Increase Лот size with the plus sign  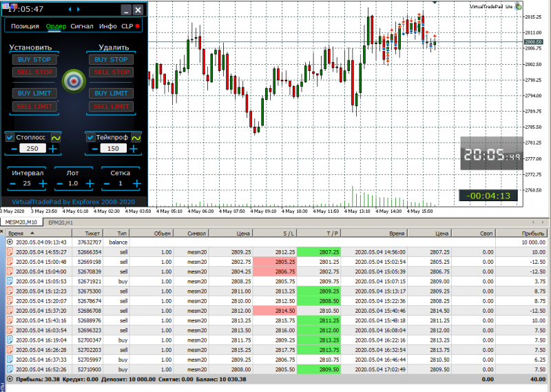[90, 183]
